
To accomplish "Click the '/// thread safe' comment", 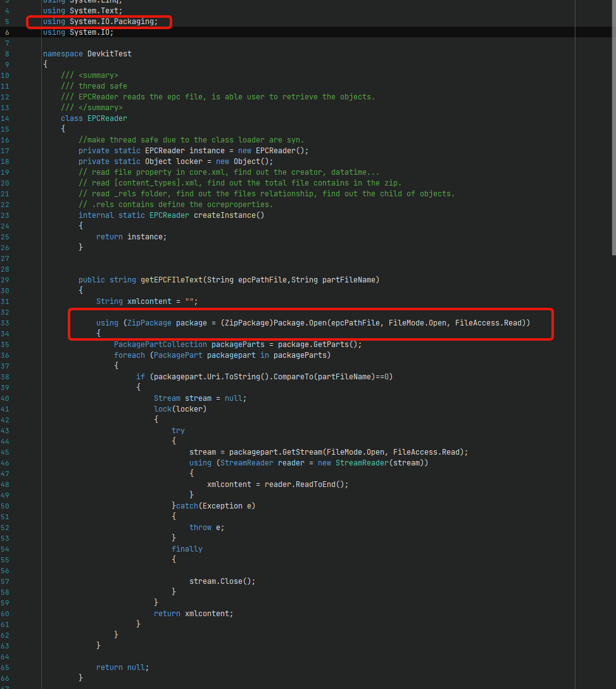I will (x=94, y=86).
